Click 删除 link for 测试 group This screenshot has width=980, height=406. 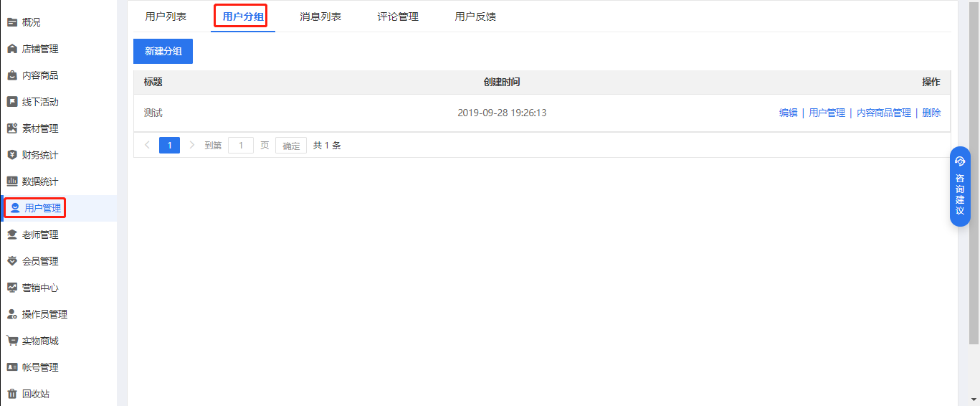931,113
